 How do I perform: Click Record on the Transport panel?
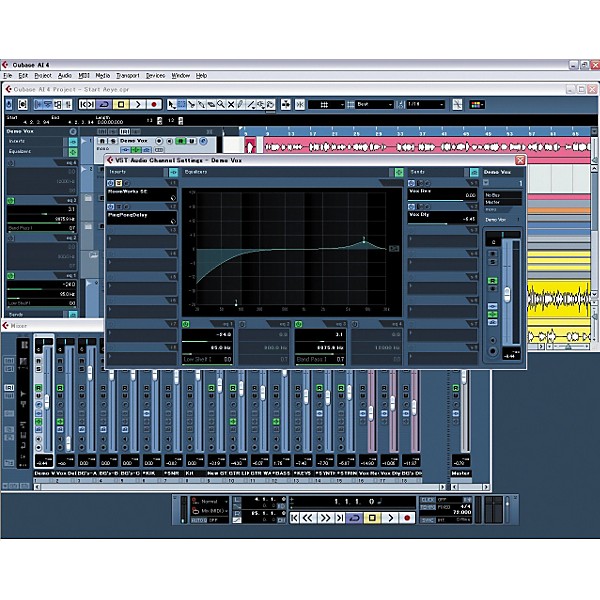(x=407, y=518)
